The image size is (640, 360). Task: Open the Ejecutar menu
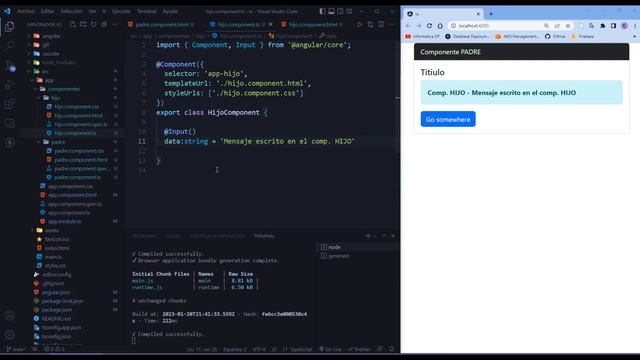click(x=121, y=11)
